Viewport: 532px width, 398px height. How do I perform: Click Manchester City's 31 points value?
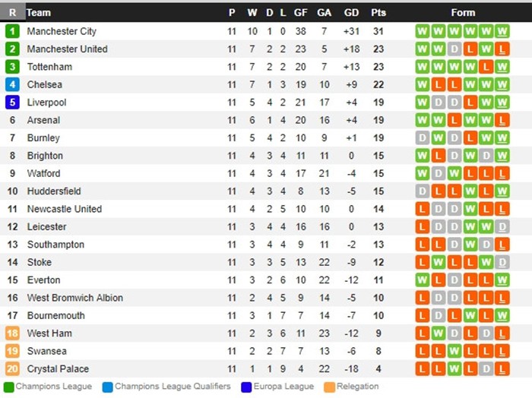click(378, 31)
